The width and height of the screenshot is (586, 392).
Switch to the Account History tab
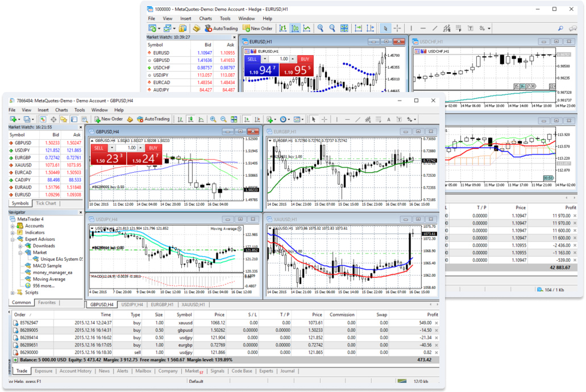point(76,371)
